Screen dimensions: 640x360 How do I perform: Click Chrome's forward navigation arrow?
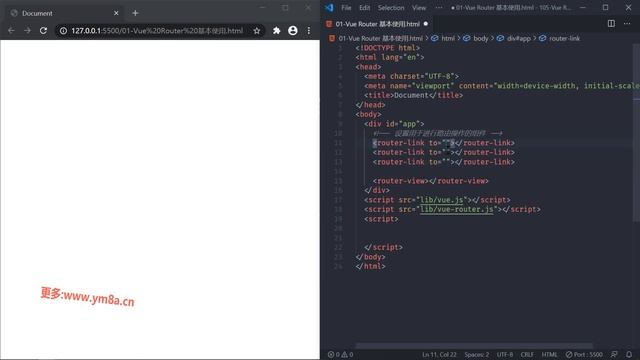[27, 31]
